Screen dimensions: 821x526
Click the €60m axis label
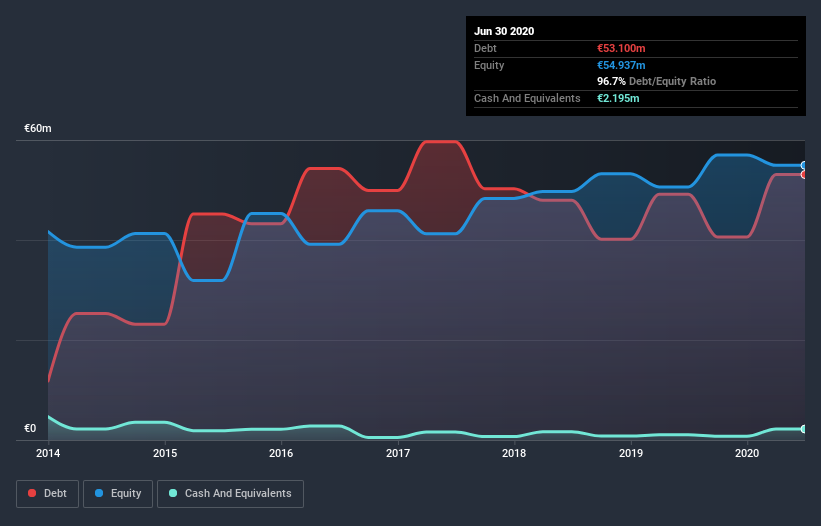click(x=38, y=128)
